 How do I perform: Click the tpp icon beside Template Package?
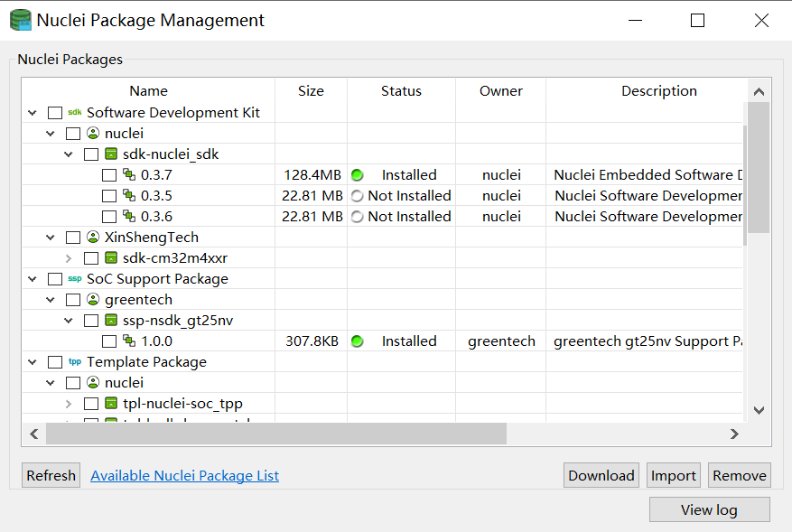tap(75, 361)
